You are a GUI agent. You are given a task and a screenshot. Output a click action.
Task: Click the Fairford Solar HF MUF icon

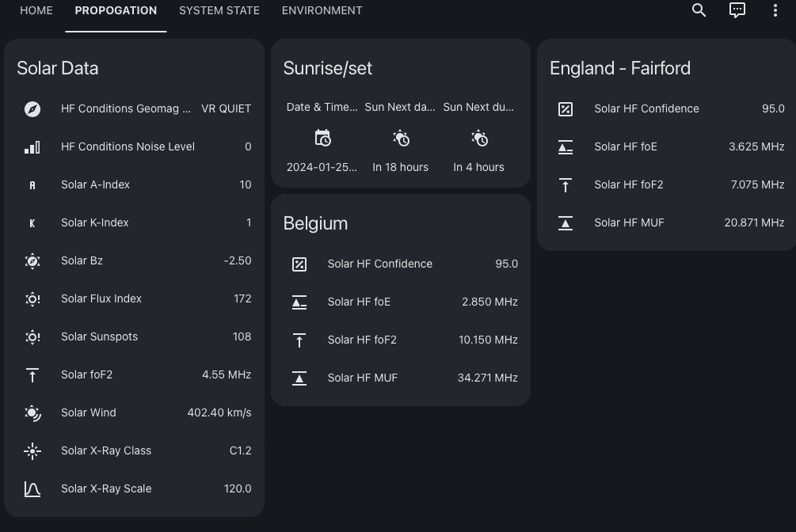[x=566, y=222]
